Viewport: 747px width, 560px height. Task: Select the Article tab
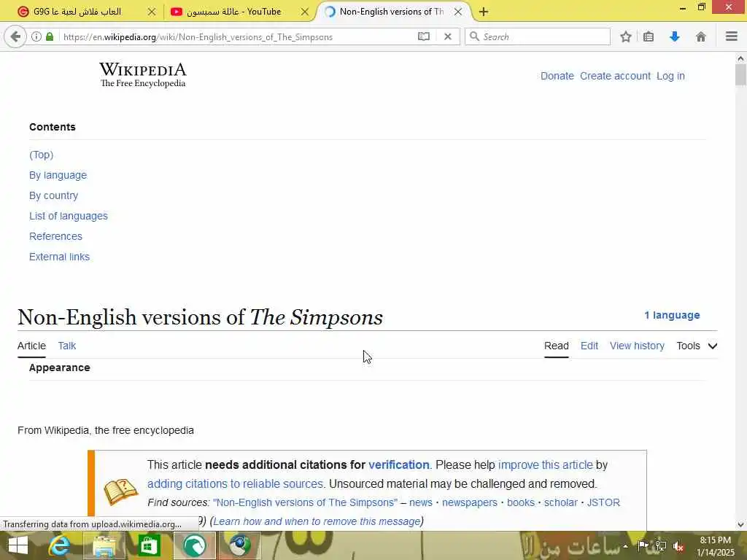pos(32,346)
